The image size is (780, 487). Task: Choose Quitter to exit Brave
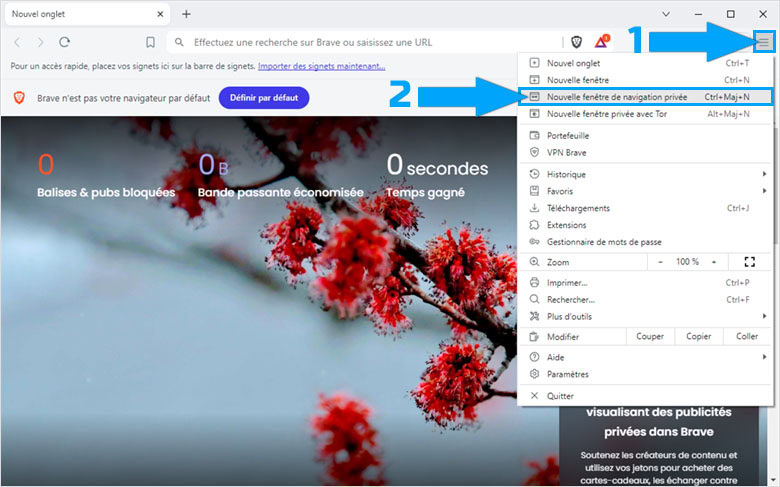pos(645,396)
